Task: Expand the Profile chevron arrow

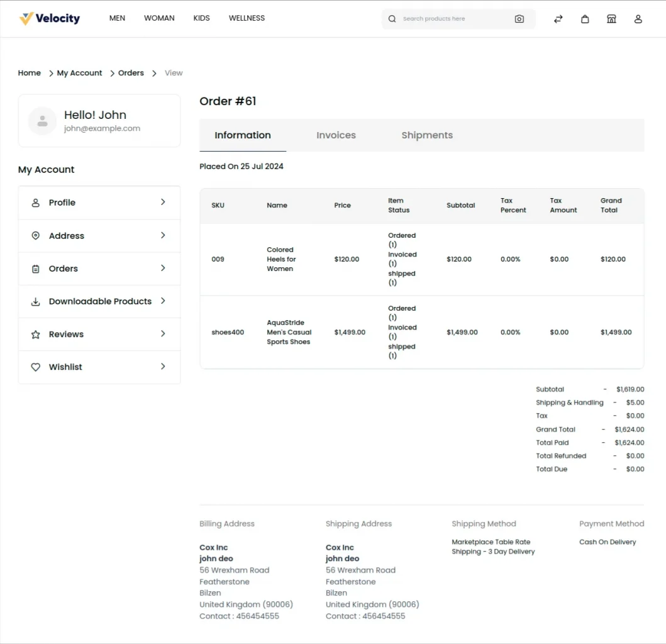Action: [x=163, y=203]
